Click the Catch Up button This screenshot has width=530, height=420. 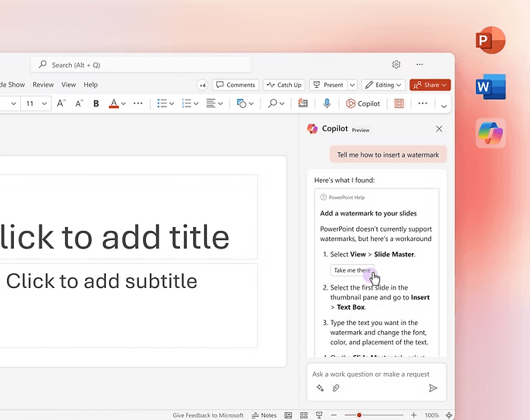point(284,85)
